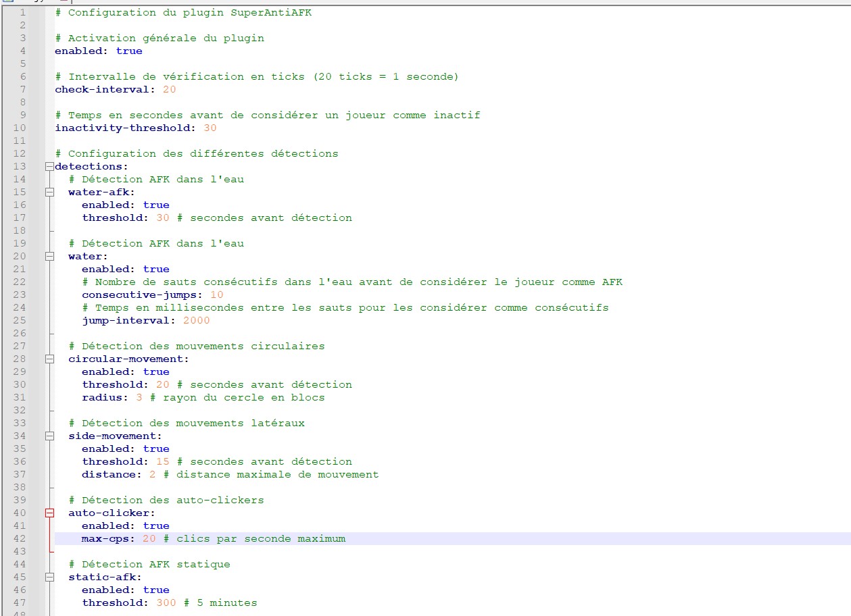Select line 10 via its line number

tap(20, 128)
